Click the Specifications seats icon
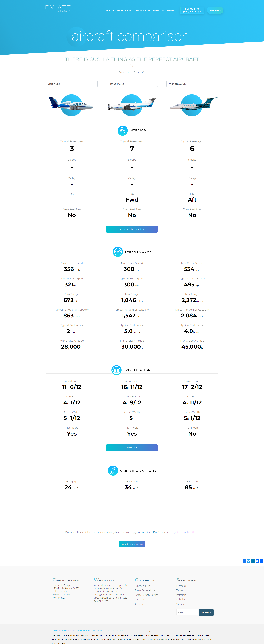Screen dimensions: 264x644 point(116,370)
